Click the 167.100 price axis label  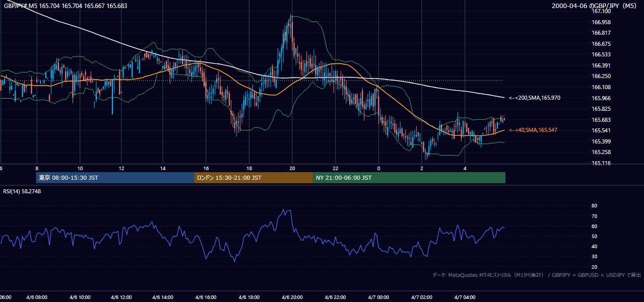pos(601,11)
